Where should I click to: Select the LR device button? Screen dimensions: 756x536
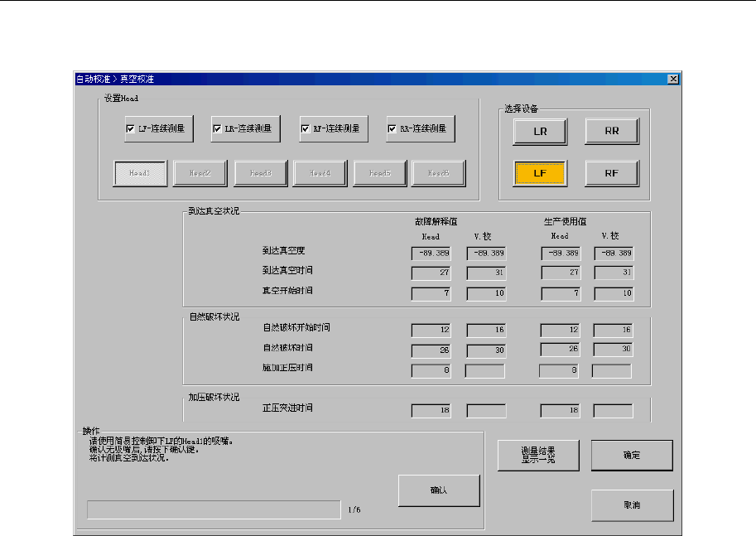[x=539, y=131]
